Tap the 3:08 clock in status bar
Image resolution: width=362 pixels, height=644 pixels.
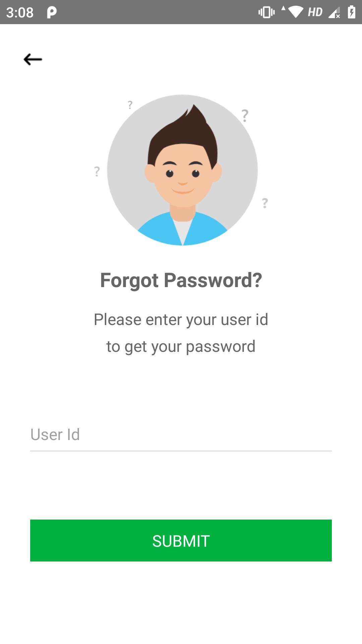coord(20,12)
